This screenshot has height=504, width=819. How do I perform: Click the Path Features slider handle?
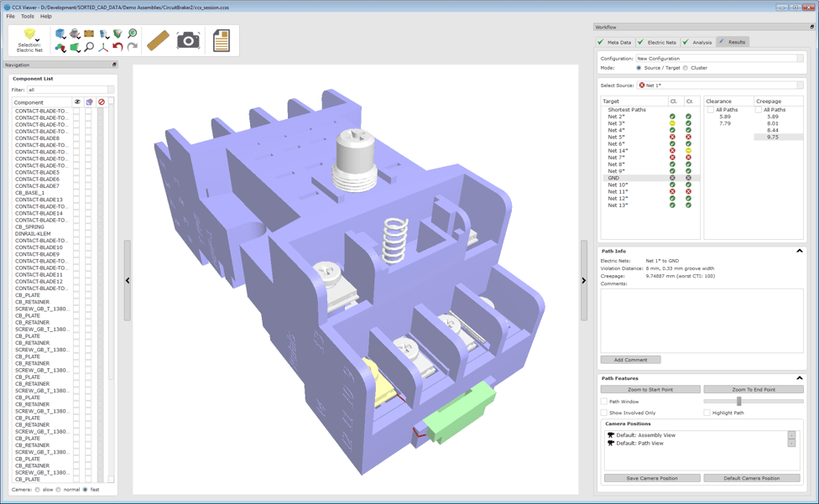point(738,402)
